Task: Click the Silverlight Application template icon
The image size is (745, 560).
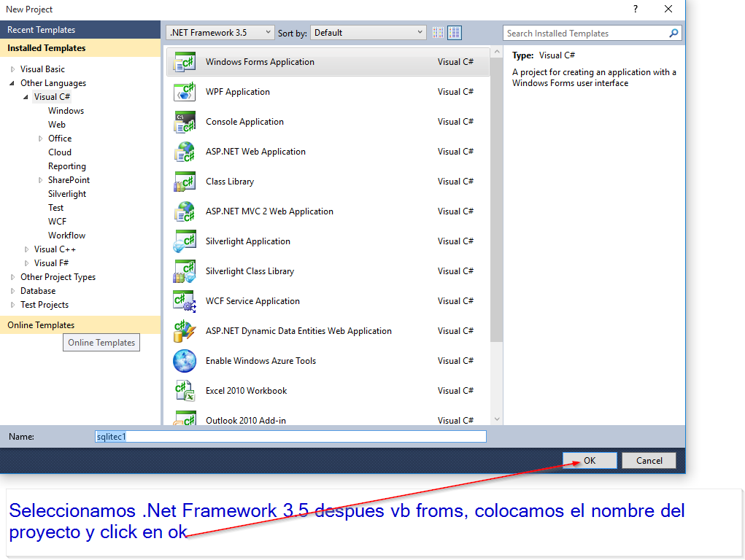Action: (x=185, y=241)
